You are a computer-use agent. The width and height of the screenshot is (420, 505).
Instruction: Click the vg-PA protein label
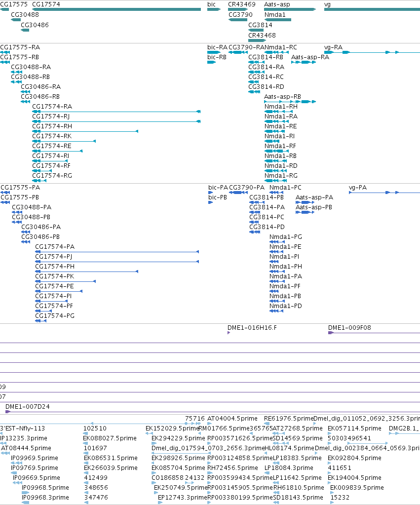pyautogui.click(x=357, y=188)
